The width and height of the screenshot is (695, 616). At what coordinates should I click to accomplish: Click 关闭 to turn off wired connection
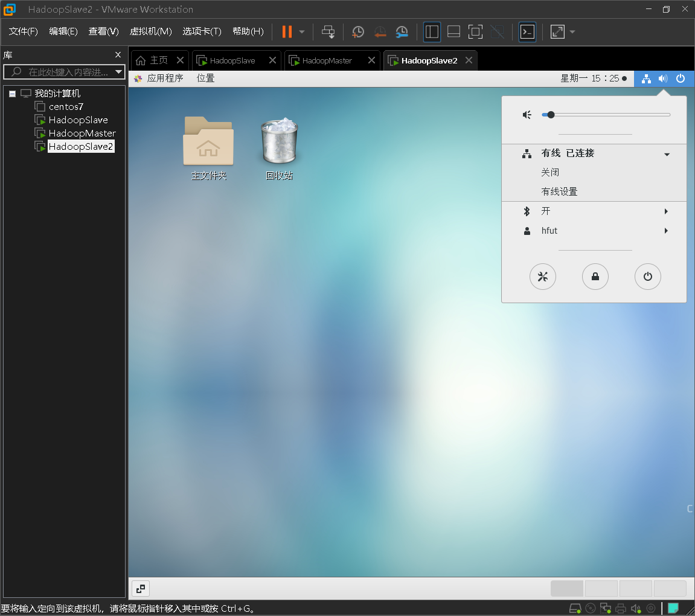point(550,172)
